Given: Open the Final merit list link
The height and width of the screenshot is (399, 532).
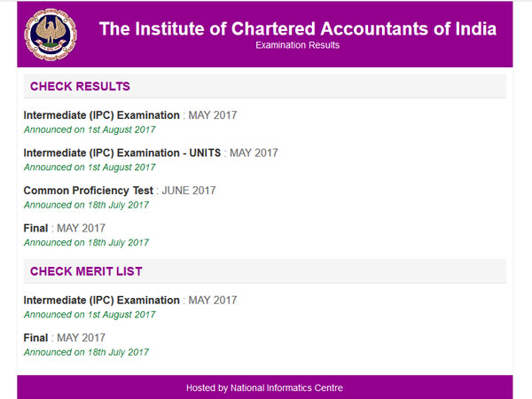Looking at the screenshot, I should coord(37,338).
